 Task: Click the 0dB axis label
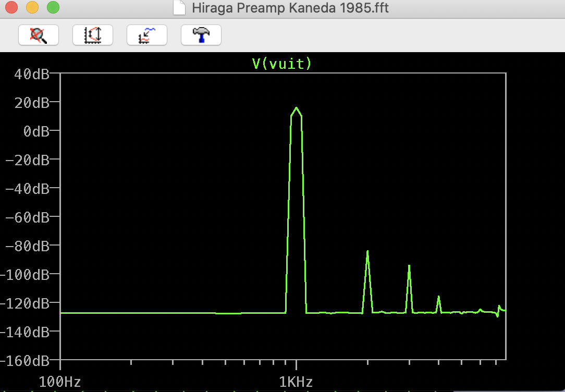[x=36, y=131]
